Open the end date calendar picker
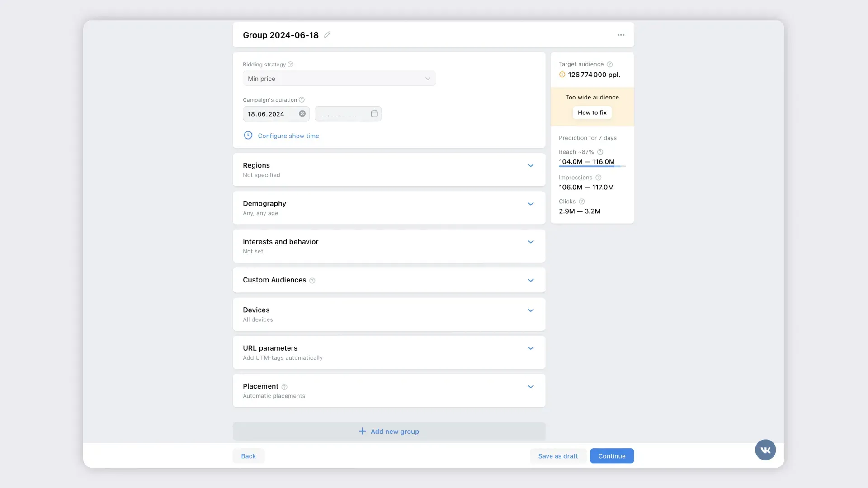Screen dimensions: 868x488 (374, 114)
